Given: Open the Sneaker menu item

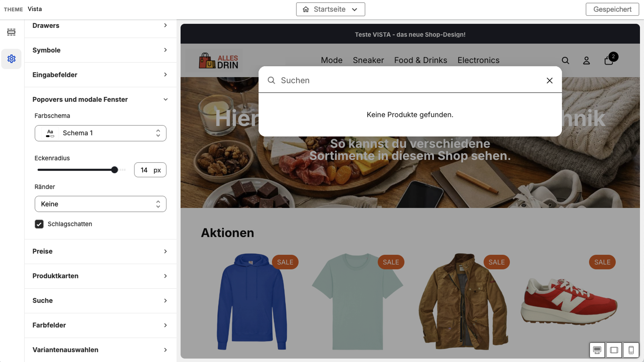Looking at the screenshot, I should (368, 60).
